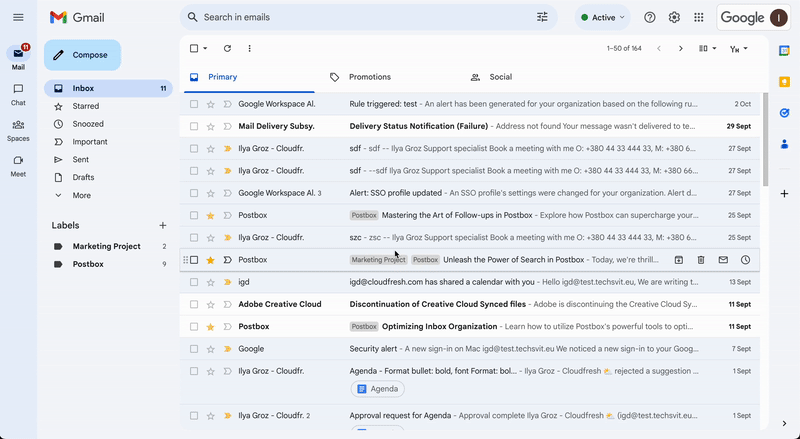Select the Google Security alert email checkbox
800x439 pixels.
[x=194, y=349]
